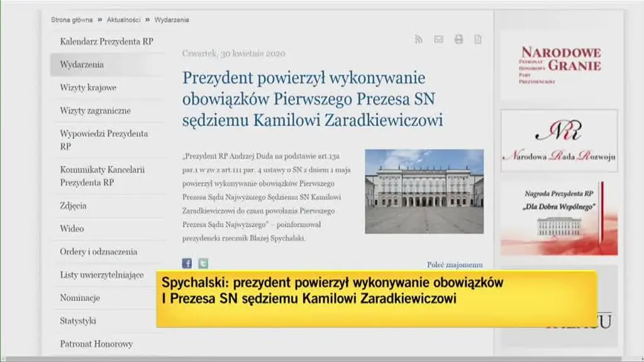This screenshot has height=362, width=644.
Task: Open the Narodowe Granie banner
Action: tap(559, 65)
